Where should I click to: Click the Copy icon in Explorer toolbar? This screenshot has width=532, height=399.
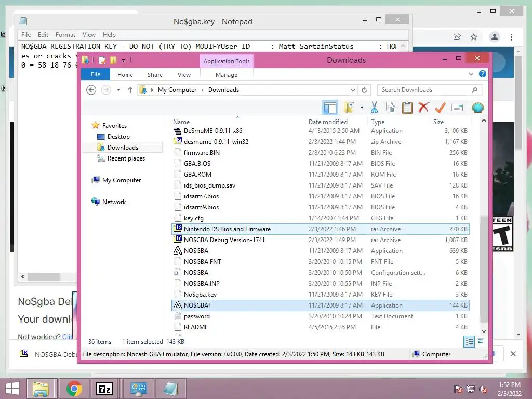pyautogui.click(x=391, y=108)
